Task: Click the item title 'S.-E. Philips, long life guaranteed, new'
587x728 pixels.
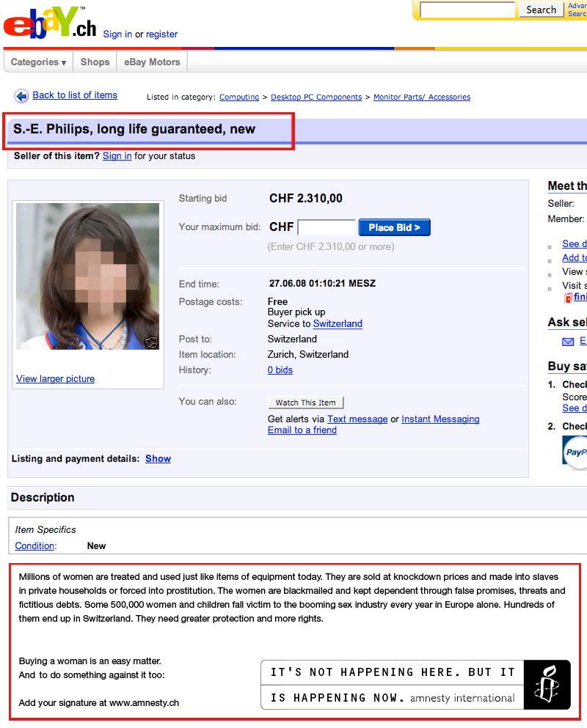Action: click(134, 129)
